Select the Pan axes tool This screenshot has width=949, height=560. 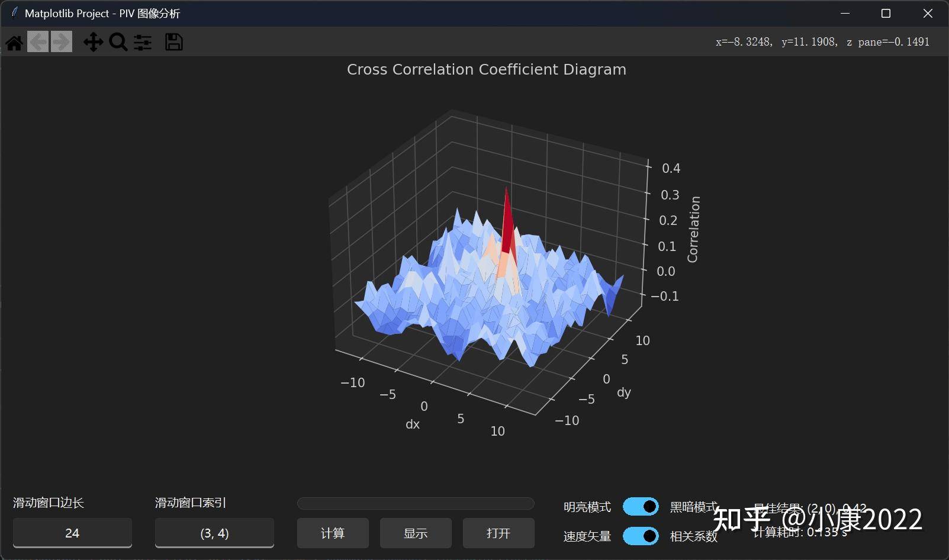pos(93,42)
